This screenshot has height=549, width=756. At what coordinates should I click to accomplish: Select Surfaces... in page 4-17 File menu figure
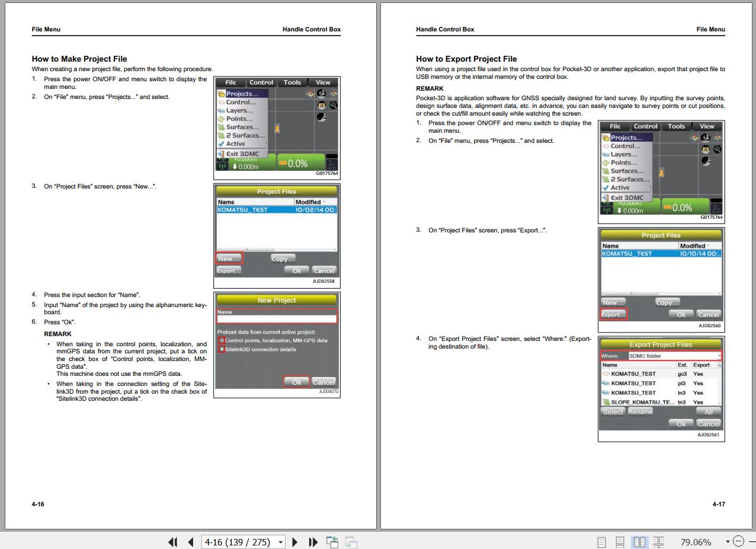pyautogui.click(x=626, y=171)
